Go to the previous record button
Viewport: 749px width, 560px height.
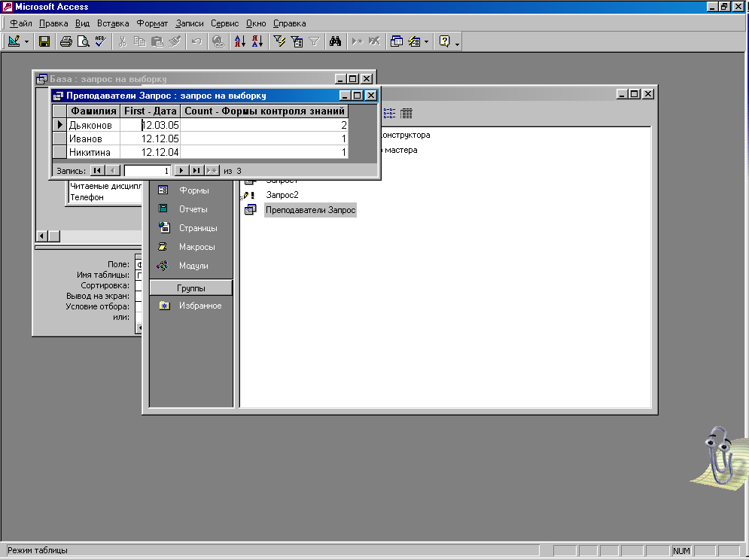[113, 171]
